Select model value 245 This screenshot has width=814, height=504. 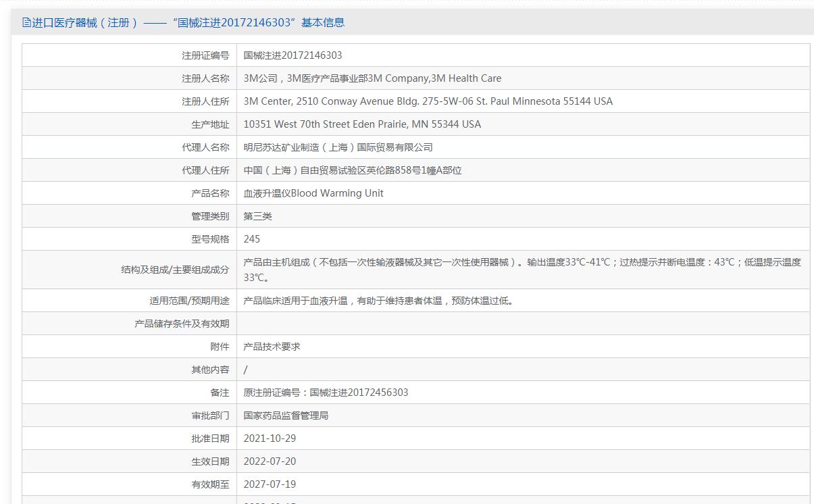252,239
